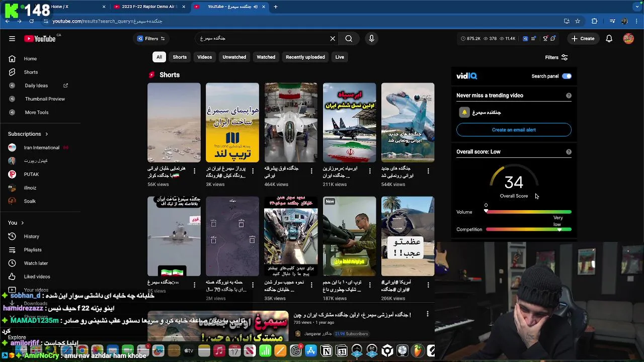Screen dimensions: 644x362
Task: Click help icon beside Never miss a trending video
Action: [x=569, y=96]
